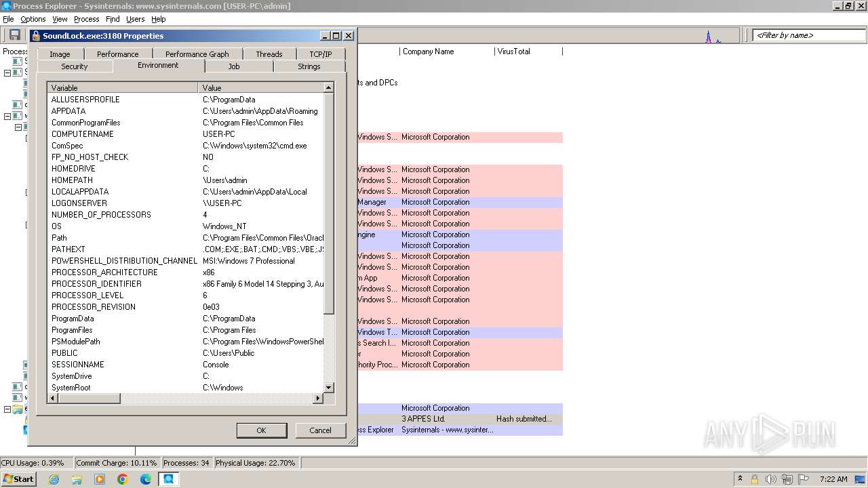Click the environment list scroll up arrow

click(x=329, y=87)
